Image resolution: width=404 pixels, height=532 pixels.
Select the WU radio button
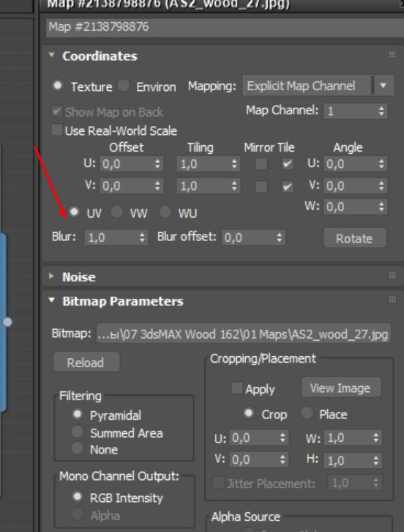pos(165,212)
